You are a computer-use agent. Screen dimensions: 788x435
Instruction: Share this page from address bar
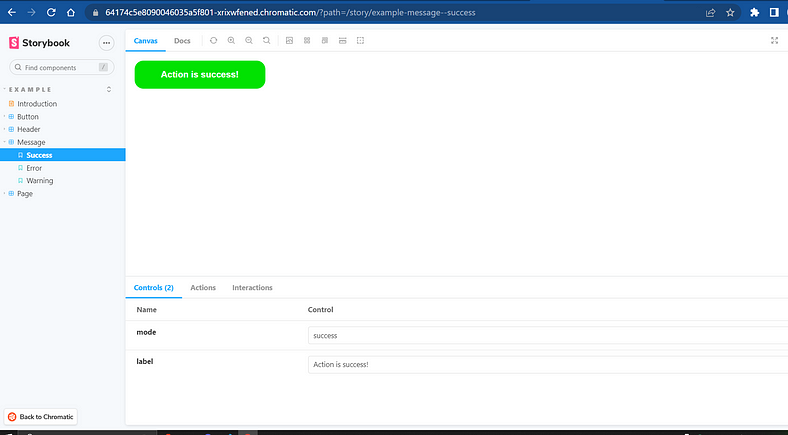coord(711,13)
